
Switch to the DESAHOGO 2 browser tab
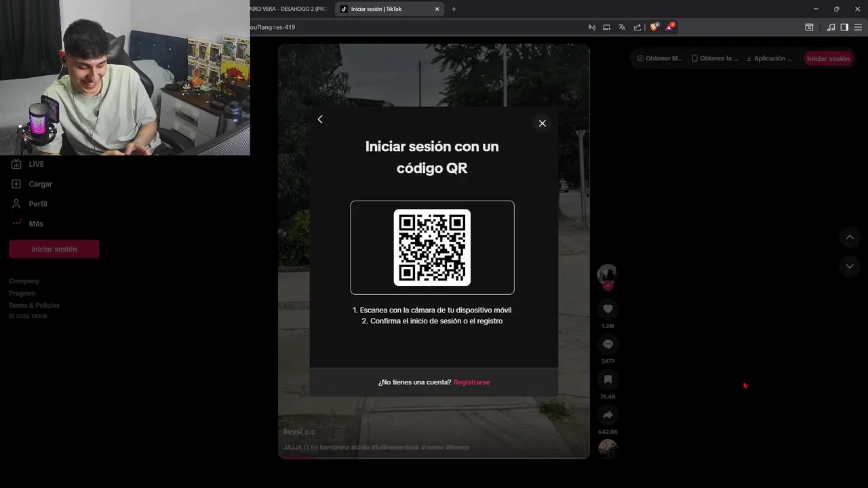289,9
